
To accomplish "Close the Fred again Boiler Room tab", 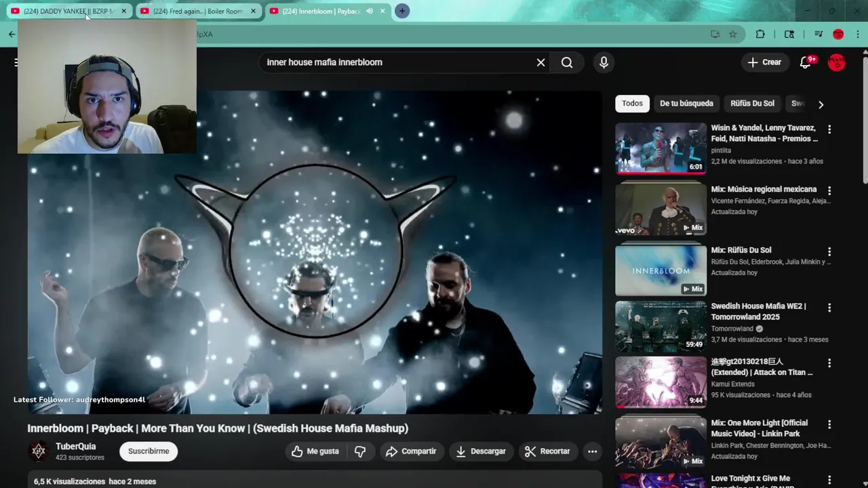I will coord(253,11).
